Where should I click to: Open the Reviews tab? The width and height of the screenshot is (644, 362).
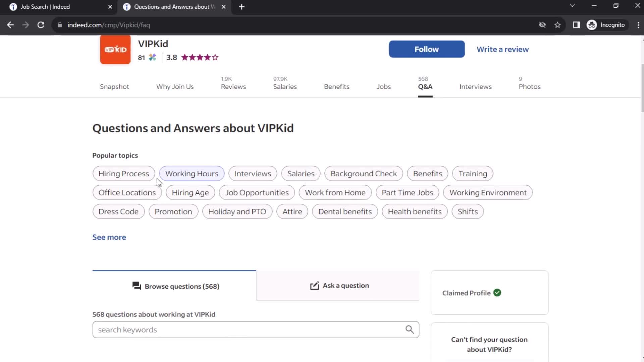(x=233, y=83)
